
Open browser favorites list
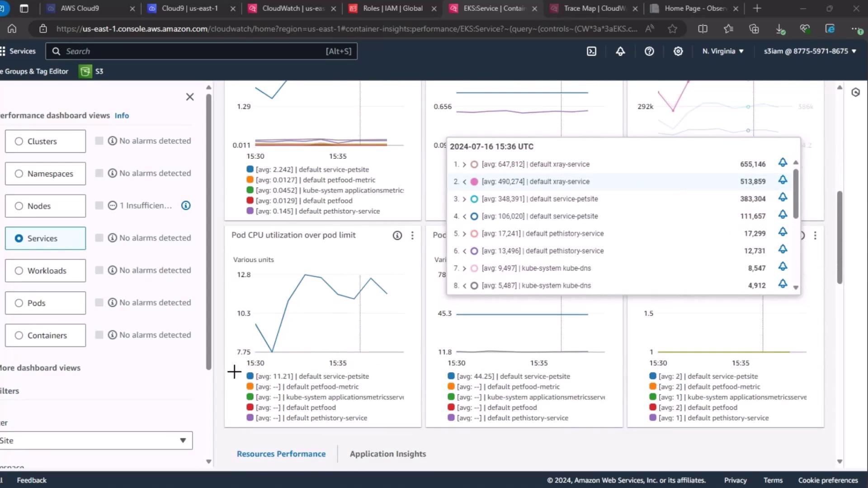(x=728, y=29)
